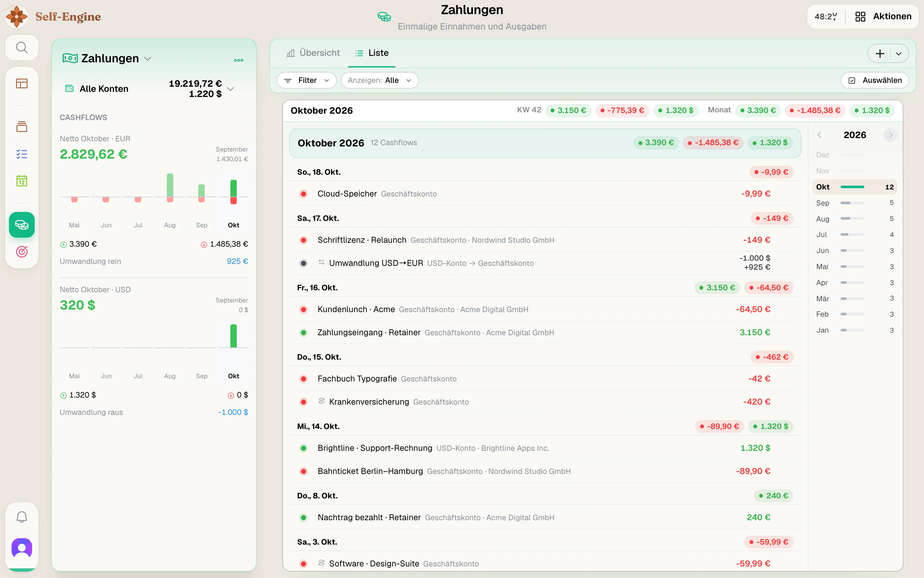
Task: Open the Zahlungseingang Retainer 3.150 € row
Action: (545, 333)
